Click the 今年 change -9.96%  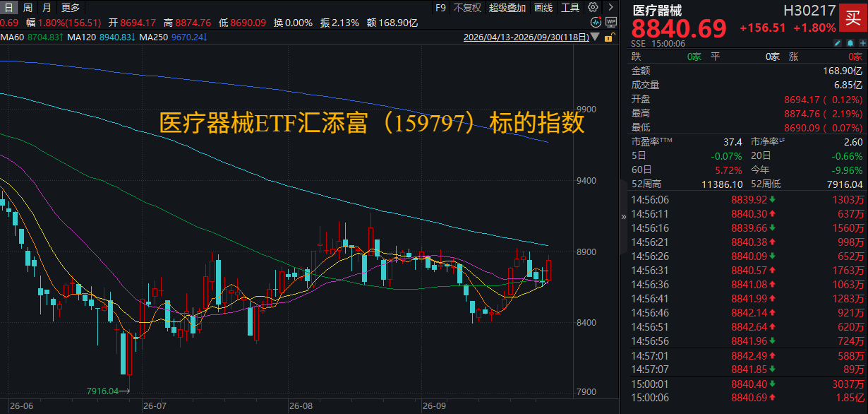(848, 170)
